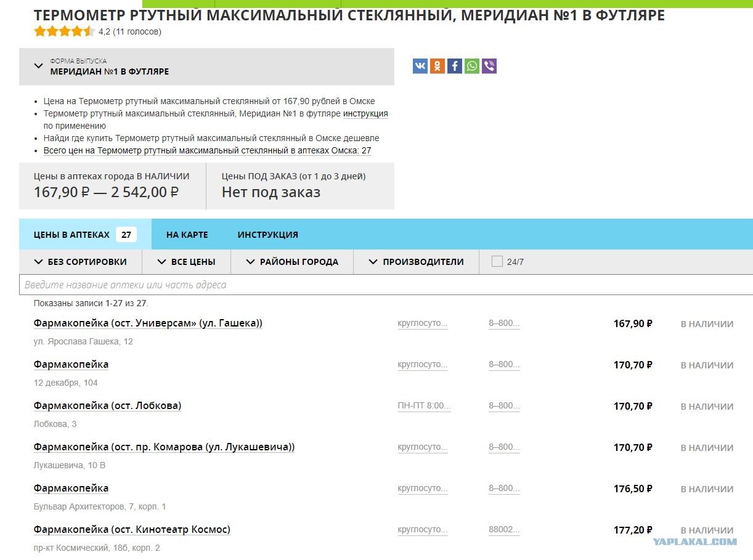The image size is (753, 560).
Task: Share via Viber icon
Action: tap(489, 66)
